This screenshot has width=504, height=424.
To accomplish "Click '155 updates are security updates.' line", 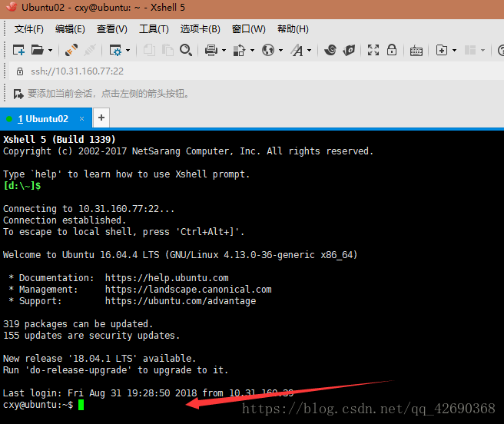I will click(x=91, y=335).
